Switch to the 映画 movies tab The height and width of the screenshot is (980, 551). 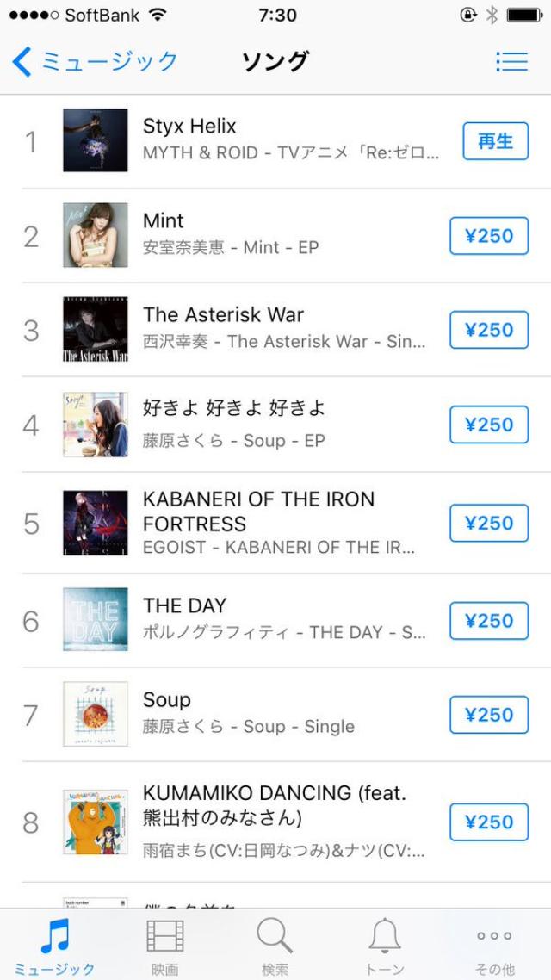164,946
